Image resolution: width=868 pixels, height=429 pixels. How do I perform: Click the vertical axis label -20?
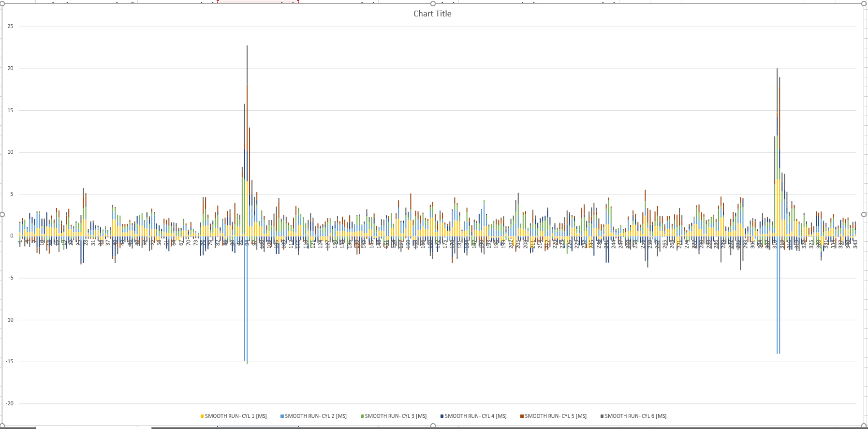[10, 404]
